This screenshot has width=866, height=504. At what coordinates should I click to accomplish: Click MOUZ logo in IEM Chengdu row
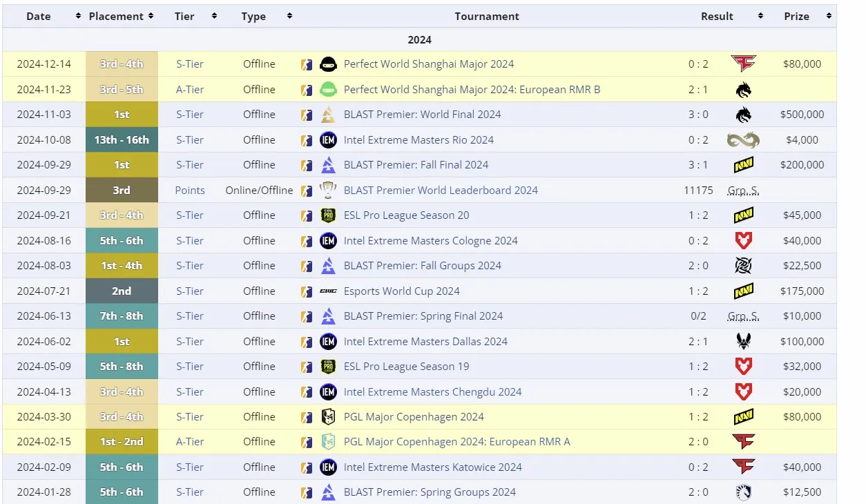pos(743,391)
